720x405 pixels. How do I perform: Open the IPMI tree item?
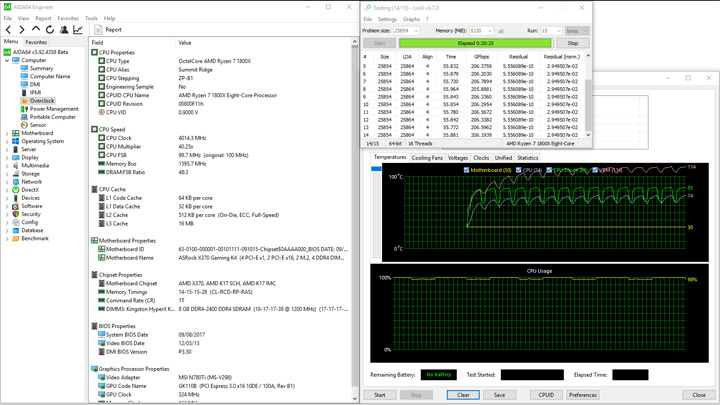tap(35, 93)
